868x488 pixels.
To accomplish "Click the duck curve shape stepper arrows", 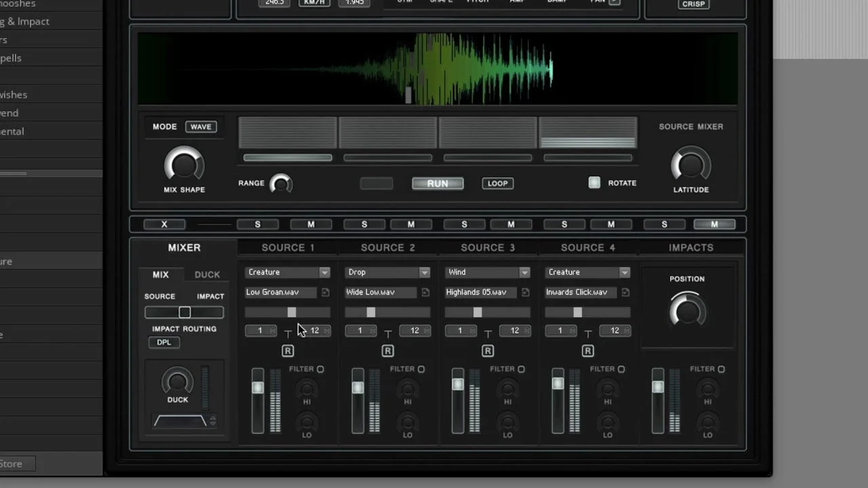I will 213,420.
